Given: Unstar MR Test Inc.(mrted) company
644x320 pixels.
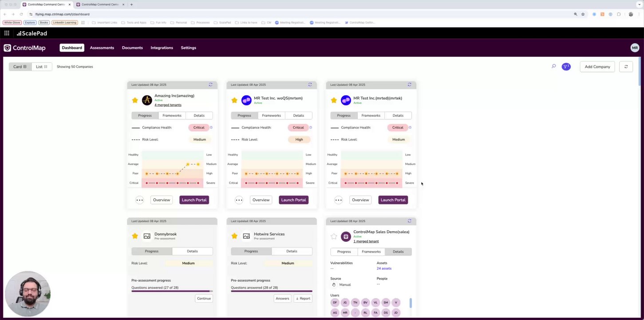Looking at the screenshot, I should 334,100.
